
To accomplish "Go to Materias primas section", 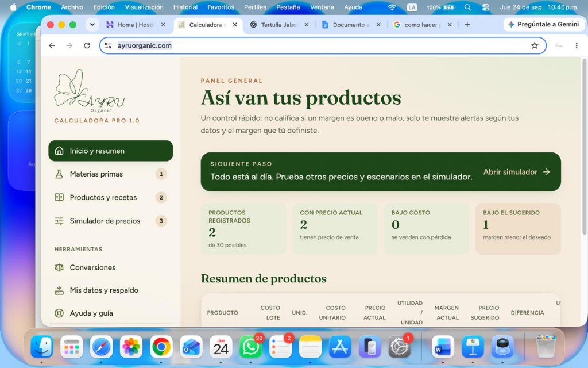I will click(111, 174).
